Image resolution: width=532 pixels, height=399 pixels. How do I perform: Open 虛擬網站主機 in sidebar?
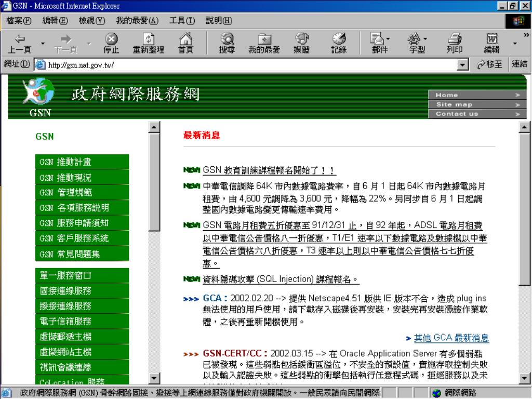point(82,352)
